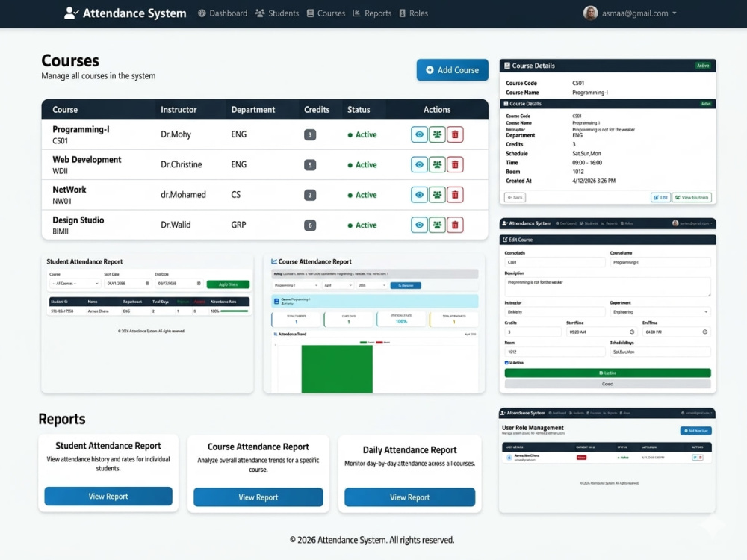Screen dimensions: 747x560
Task: Click the ScheduleDays field Sat,Sun,Mon
Action: [660, 352]
